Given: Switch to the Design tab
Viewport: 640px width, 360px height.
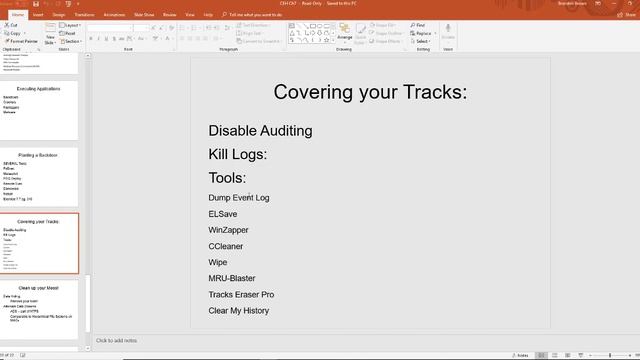Looking at the screenshot, I should 59,15.
